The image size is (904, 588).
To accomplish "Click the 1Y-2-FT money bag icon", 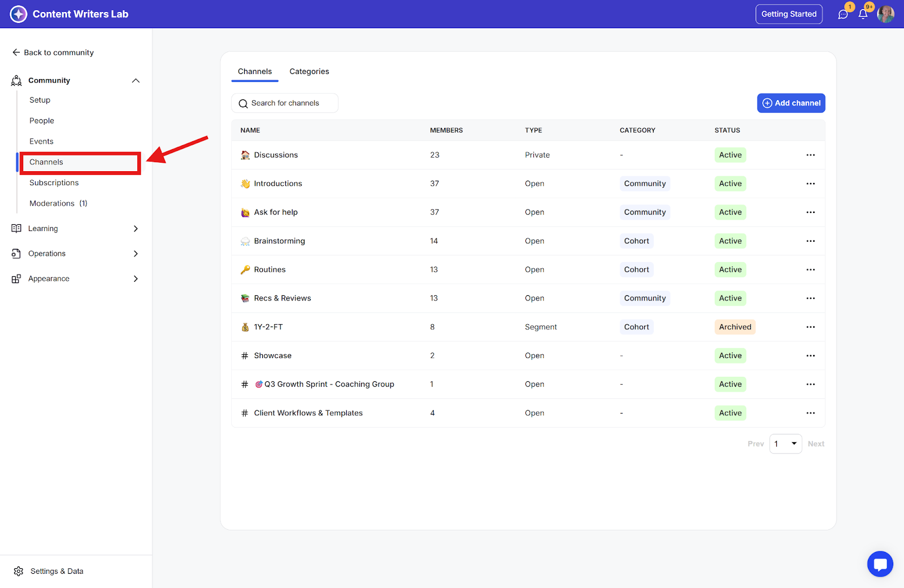I will 245,327.
